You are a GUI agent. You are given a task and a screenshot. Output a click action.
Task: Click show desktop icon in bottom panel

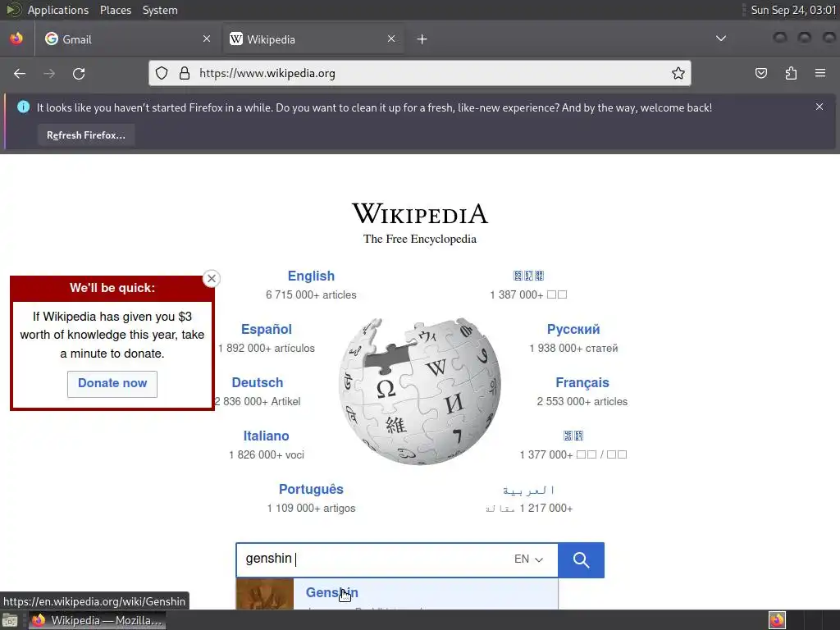(10, 621)
